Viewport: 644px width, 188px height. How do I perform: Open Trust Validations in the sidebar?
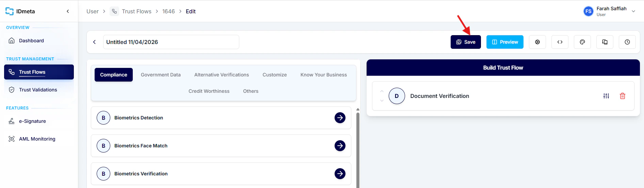[x=39, y=90]
